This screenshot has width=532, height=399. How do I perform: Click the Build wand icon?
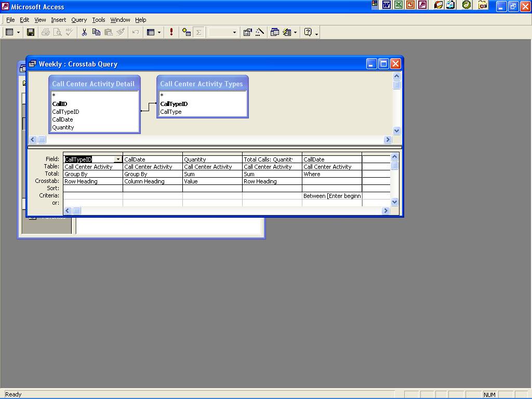point(260,32)
